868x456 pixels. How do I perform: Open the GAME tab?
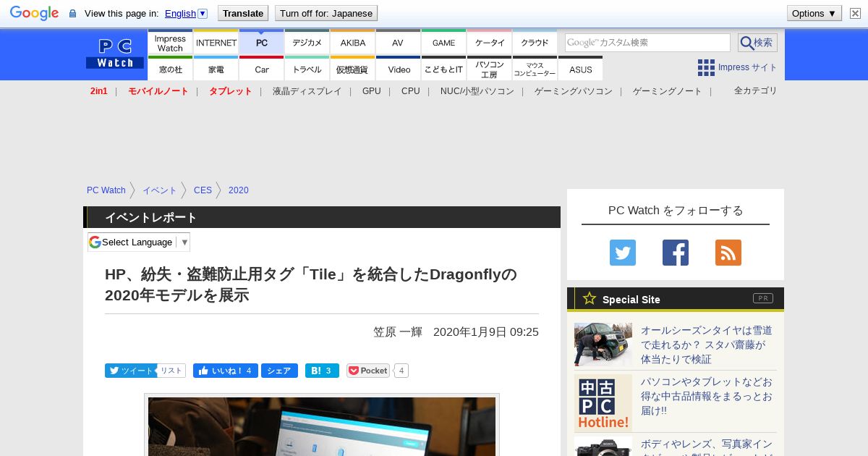pyautogui.click(x=444, y=43)
